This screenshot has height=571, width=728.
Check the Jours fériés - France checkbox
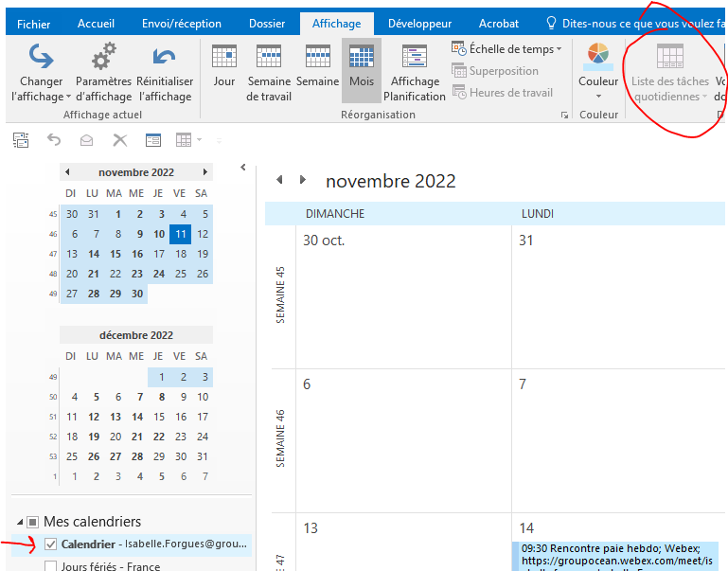click(50, 566)
